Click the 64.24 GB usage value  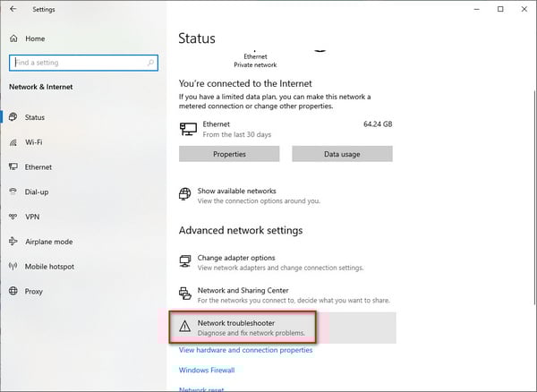378,124
